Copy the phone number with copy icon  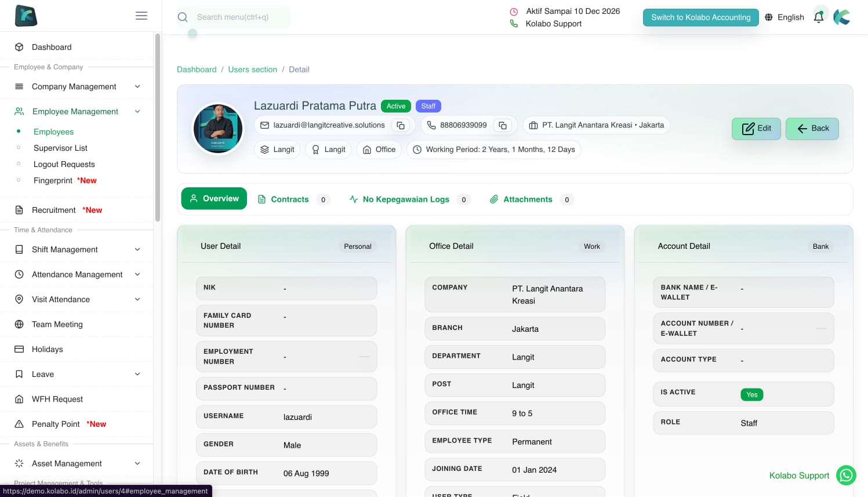pyautogui.click(x=503, y=125)
